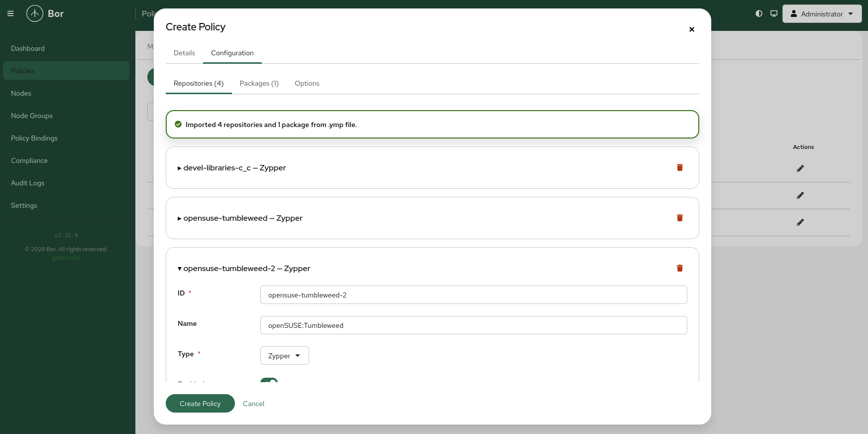This screenshot has height=434, width=868.
Task: Open Policies in sidebar
Action: [x=66, y=71]
